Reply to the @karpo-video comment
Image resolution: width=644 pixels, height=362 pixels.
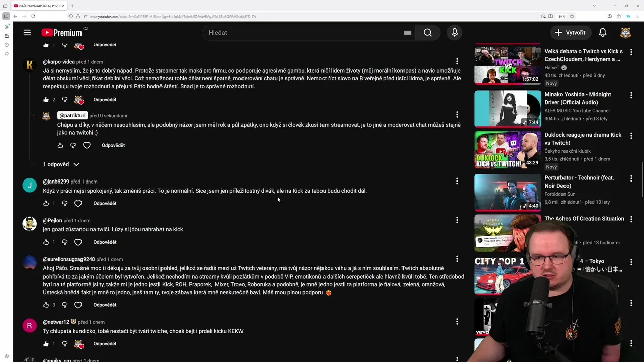pos(105,100)
